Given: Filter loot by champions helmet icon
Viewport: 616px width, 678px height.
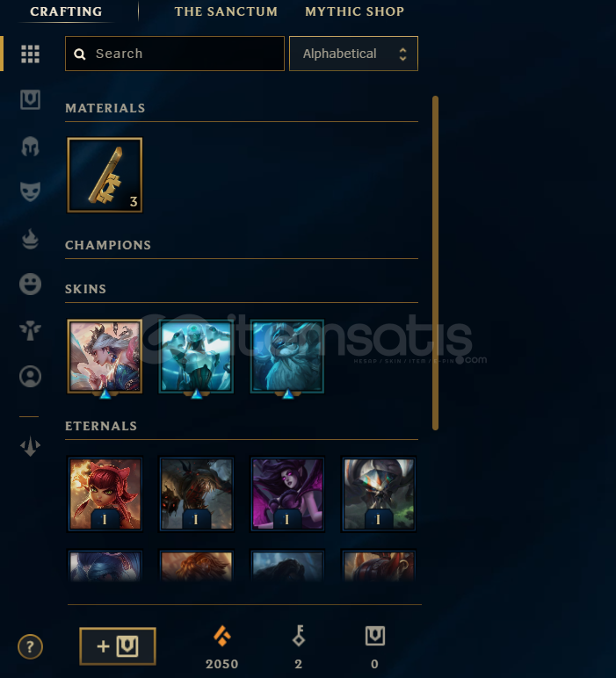Looking at the screenshot, I should coord(30,146).
